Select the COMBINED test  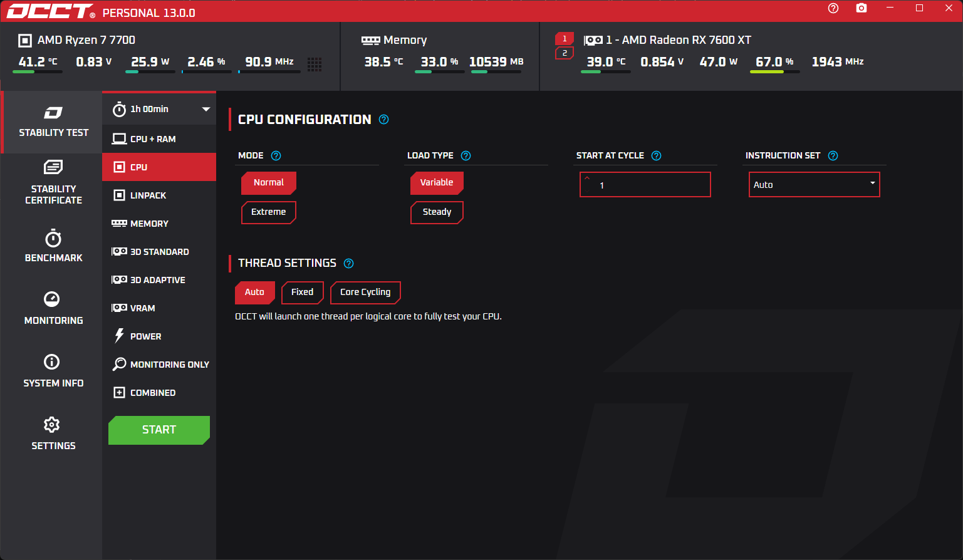[x=159, y=393]
